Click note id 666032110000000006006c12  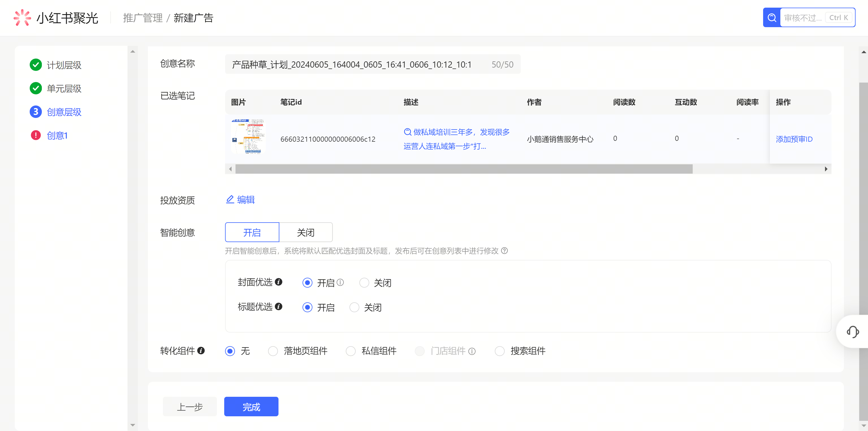328,139
